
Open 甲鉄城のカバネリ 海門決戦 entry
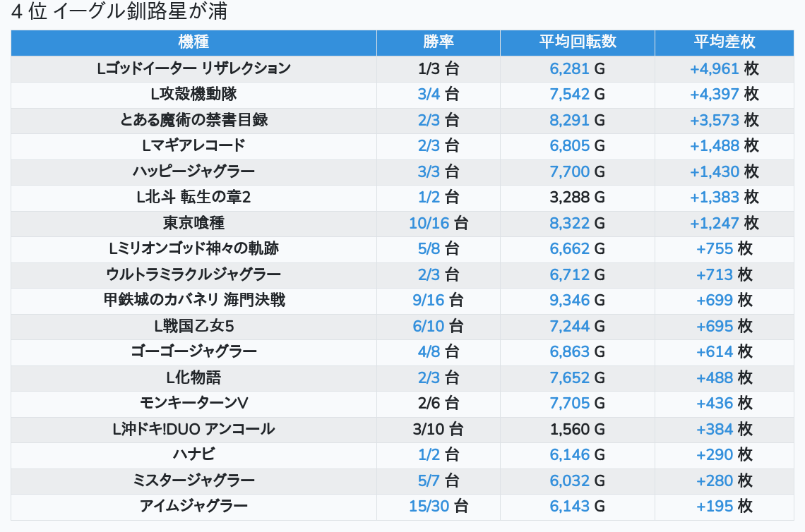pyautogui.click(x=193, y=300)
